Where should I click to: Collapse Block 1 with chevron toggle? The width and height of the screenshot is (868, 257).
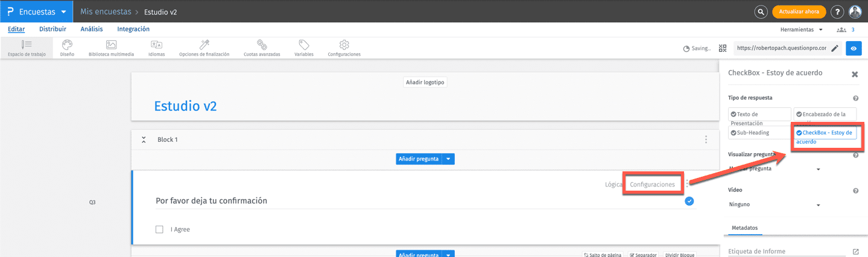click(144, 139)
